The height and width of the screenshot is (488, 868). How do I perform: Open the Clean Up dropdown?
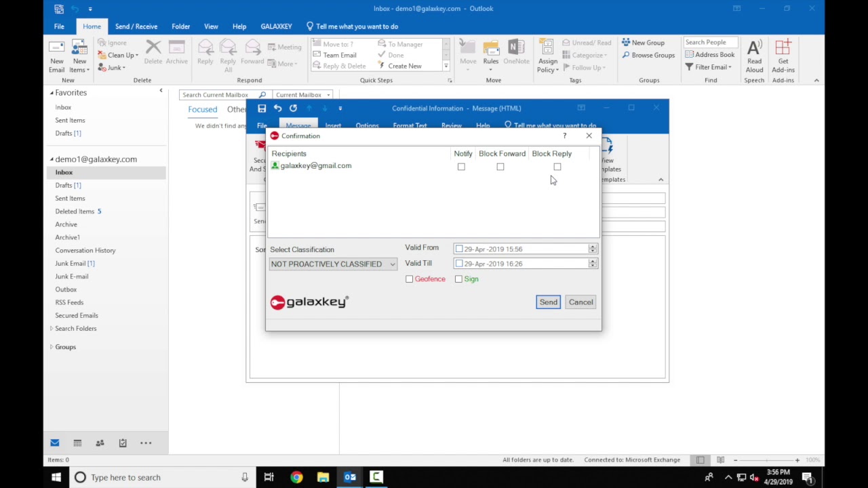[x=118, y=56]
